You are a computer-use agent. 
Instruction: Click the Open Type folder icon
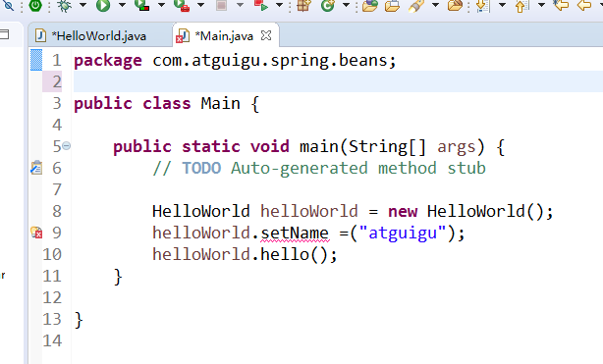coord(370,5)
